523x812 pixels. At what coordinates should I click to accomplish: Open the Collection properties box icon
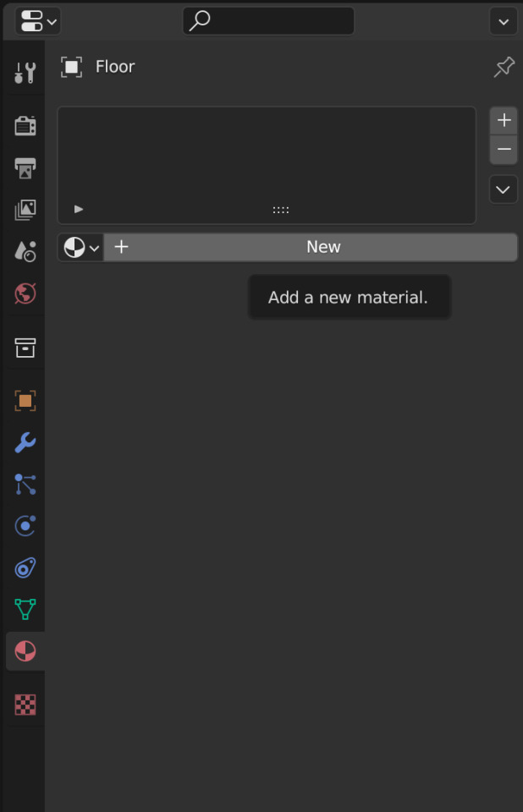click(x=25, y=348)
